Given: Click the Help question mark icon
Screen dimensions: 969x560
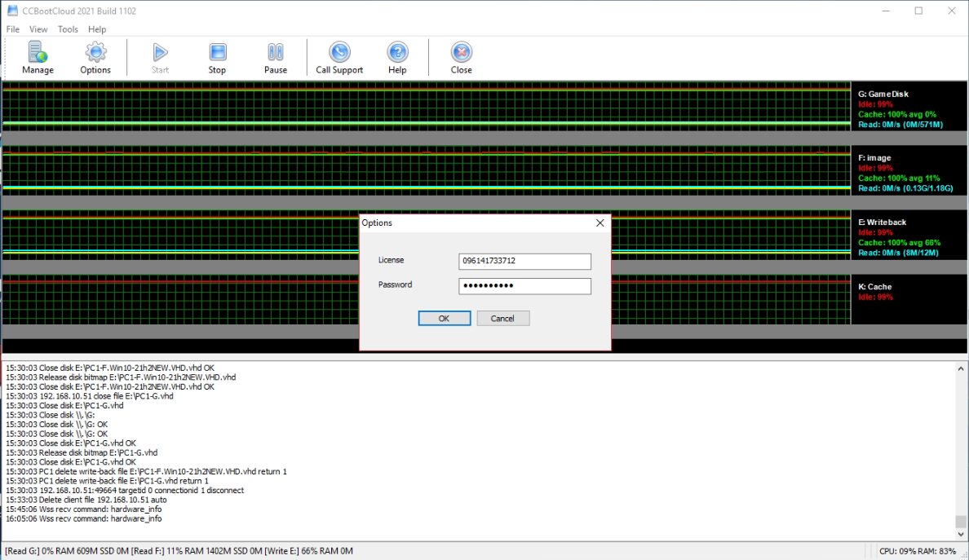Looking at the screenshot, I should tap(397, 54).
